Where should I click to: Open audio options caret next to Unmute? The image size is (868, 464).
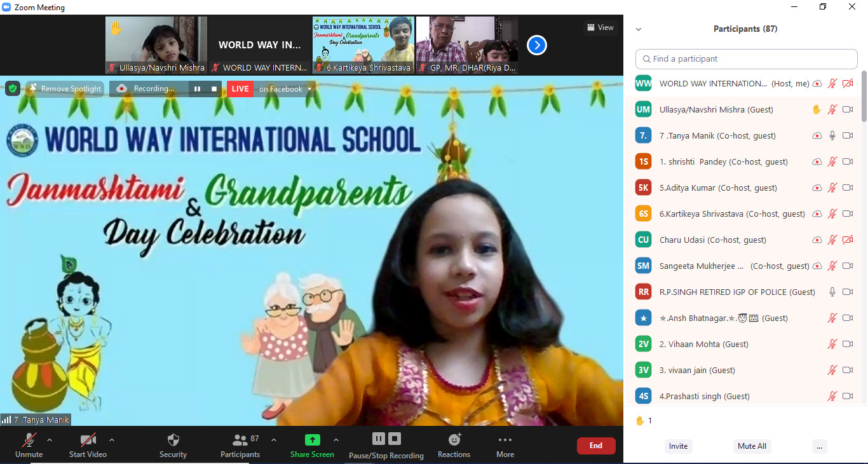pos(50,439)
